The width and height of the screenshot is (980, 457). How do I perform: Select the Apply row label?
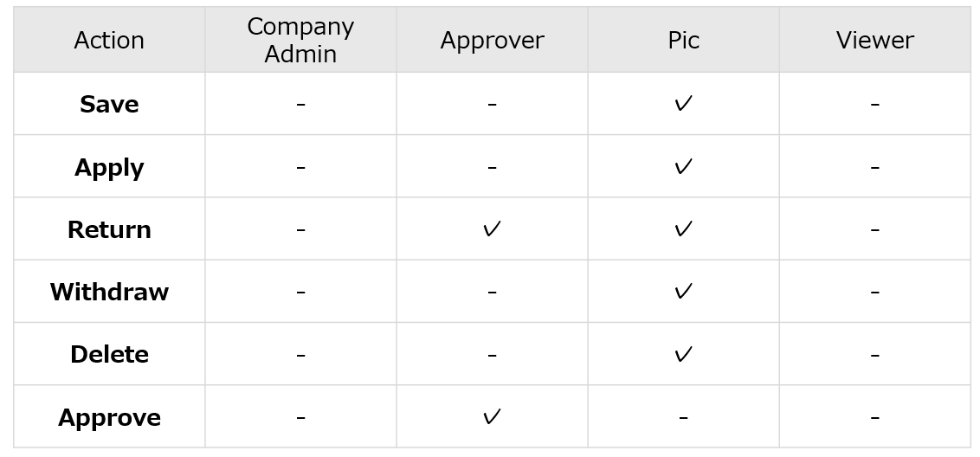[x=109, y=168]
